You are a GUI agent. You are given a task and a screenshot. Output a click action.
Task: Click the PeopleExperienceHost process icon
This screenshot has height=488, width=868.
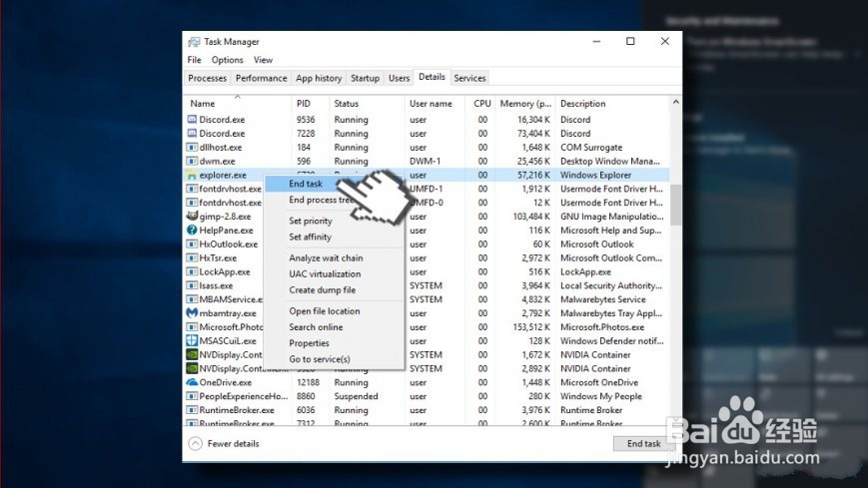tap(192, 396)
